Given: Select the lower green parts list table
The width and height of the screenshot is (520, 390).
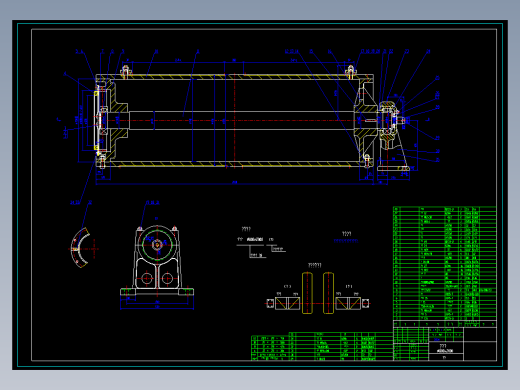Looking at the screenshot, I should point(322,347).
